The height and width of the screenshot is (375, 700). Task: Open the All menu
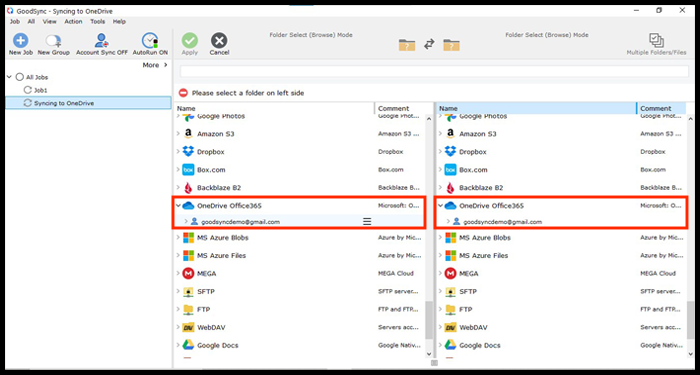click(31, 21)
